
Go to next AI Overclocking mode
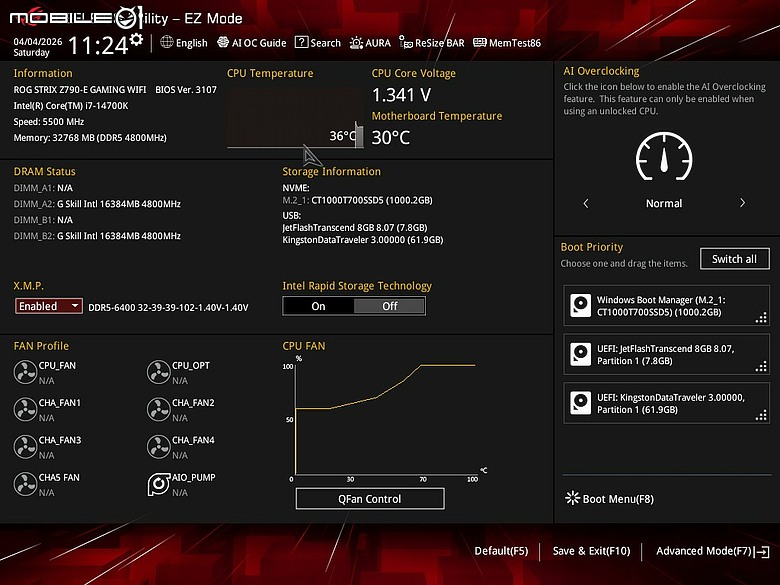pos(742,203)
